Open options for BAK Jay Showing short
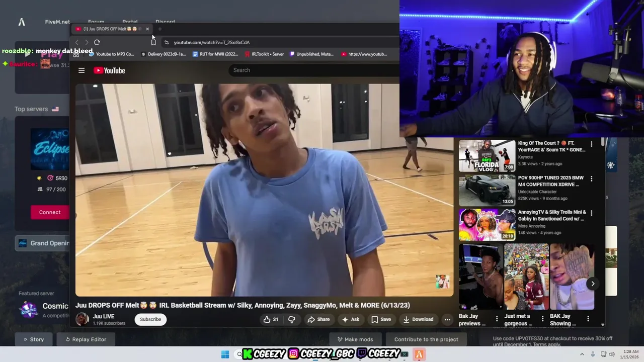This screenshot has width=644, height=362. (x=588, y=318)
